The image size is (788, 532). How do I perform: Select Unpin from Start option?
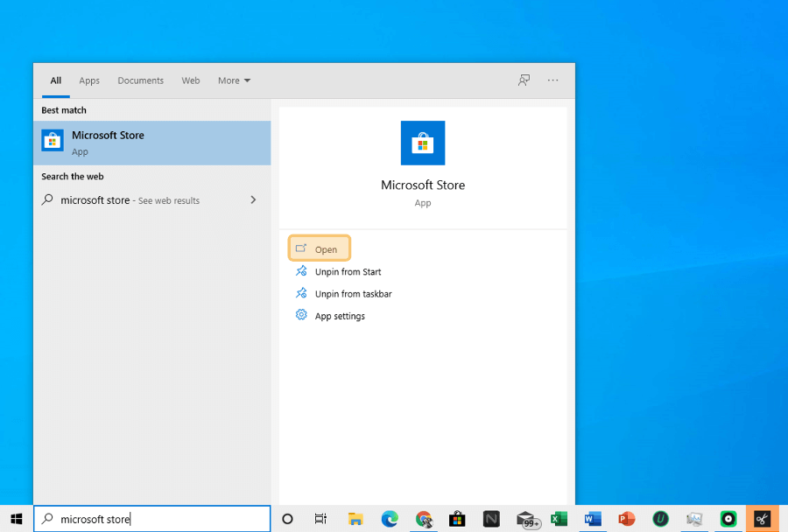coord(348,272)
